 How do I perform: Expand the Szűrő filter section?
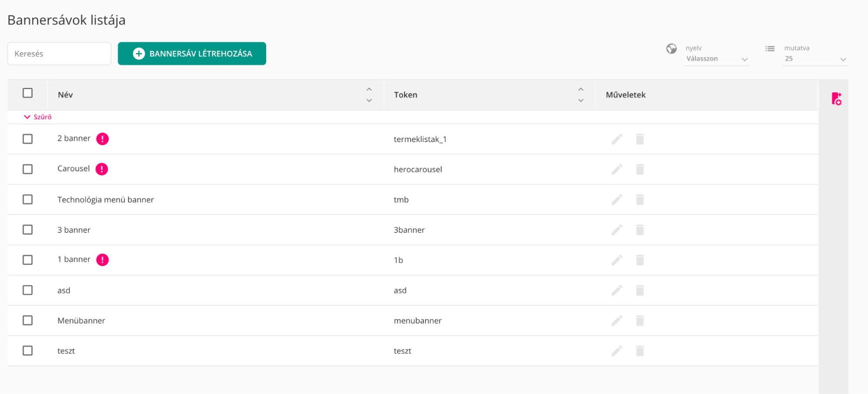[38, 117]
